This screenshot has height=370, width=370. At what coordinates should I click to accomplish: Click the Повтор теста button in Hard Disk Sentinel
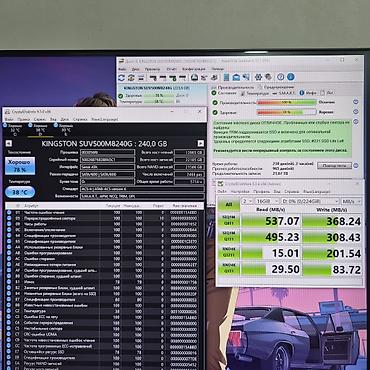[x=334, y=165]
